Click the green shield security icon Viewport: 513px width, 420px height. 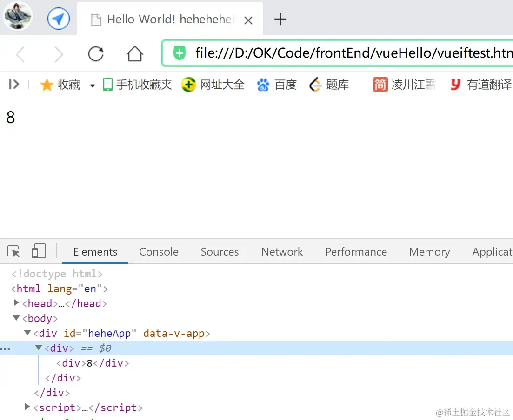(179, 53)
